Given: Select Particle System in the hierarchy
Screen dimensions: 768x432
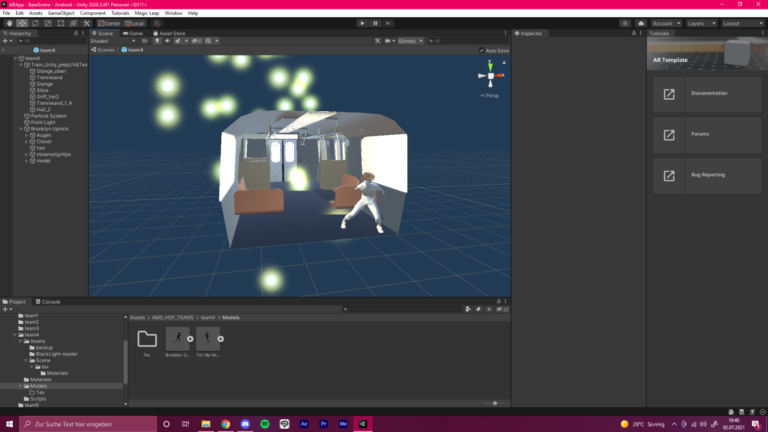Looking at the screenshot, I should click(48, 116).
